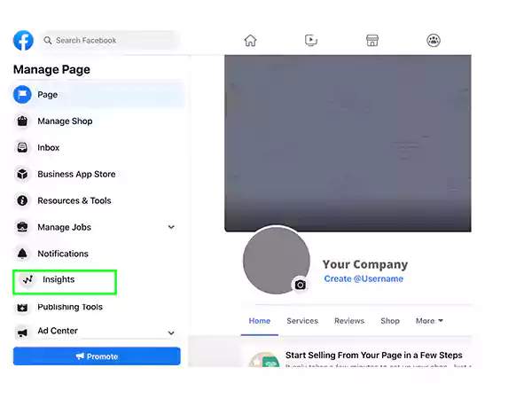
Task: Click the Inbox tray icon
Action: pyautogui.click(x=22, y=147)
